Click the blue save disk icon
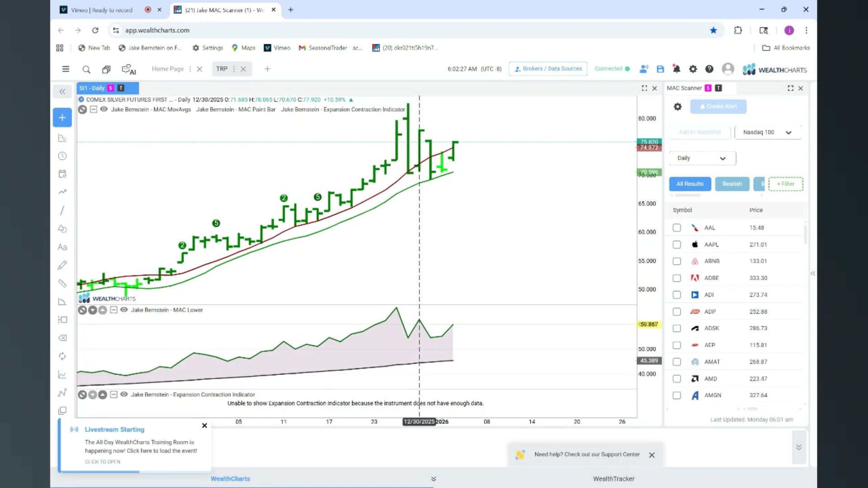The width and height of the screenshot is (868, 488). click(660, 69)
